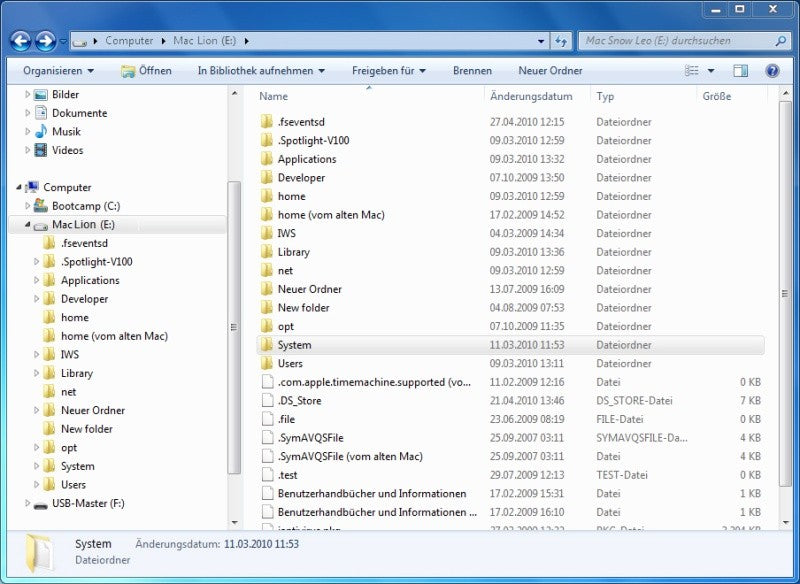The width and height of the screenshot is (800, 584).
Task: Select the .test file icon
Action: click(x=267, y=475)
